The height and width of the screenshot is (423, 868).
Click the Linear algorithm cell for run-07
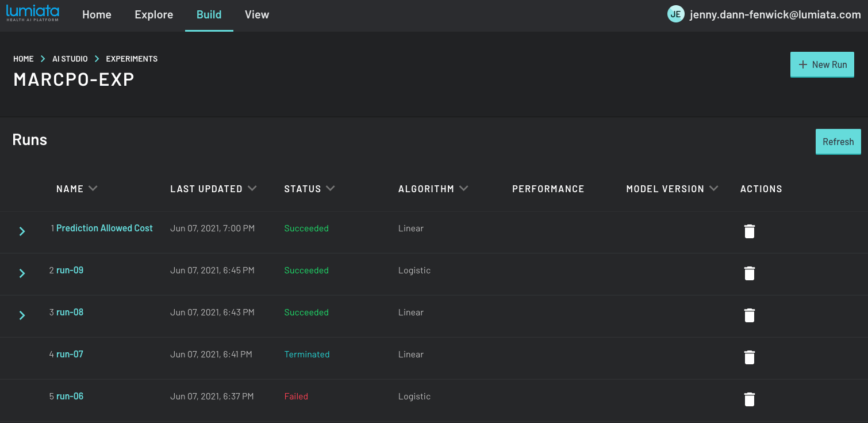point(411,355)
